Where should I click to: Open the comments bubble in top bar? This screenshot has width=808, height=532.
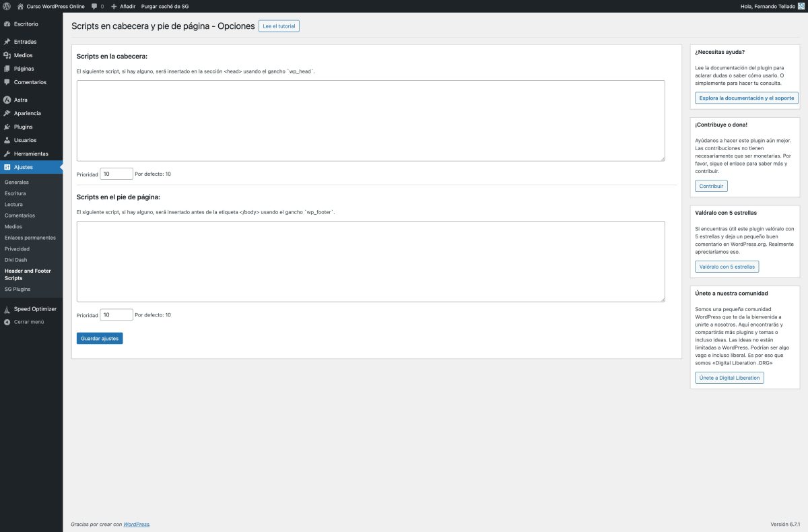pyautogui.click(x=94, y=6)
